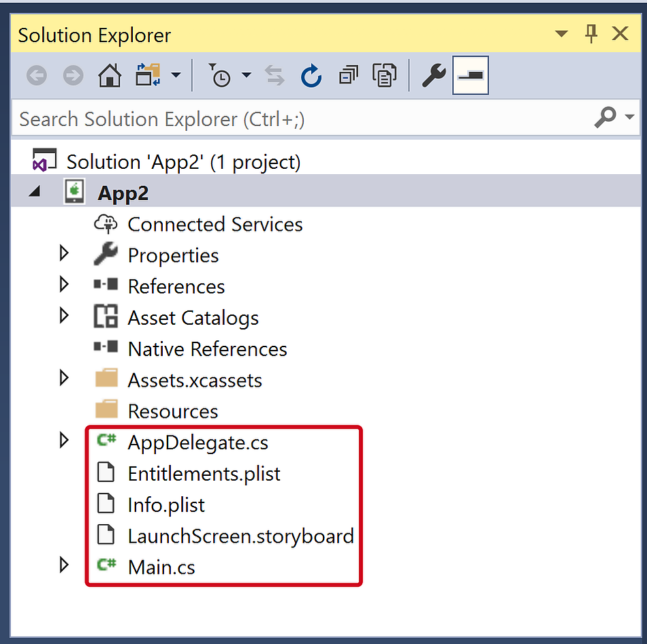Click the Pending Changes Filter clock icon

coord(219,76)
